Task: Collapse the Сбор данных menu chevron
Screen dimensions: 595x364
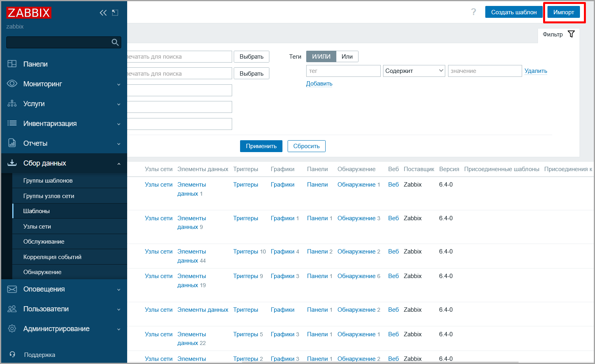Action: [119, 164]
